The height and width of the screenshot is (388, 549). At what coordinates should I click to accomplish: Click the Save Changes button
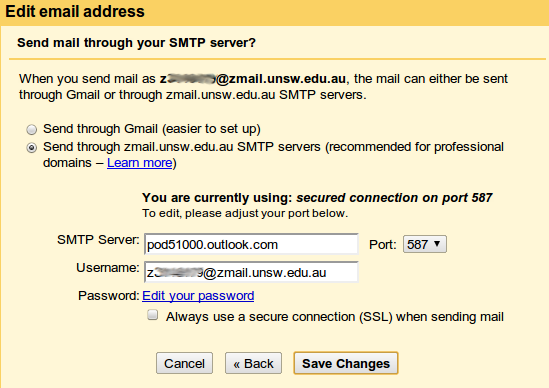(346, 363)
